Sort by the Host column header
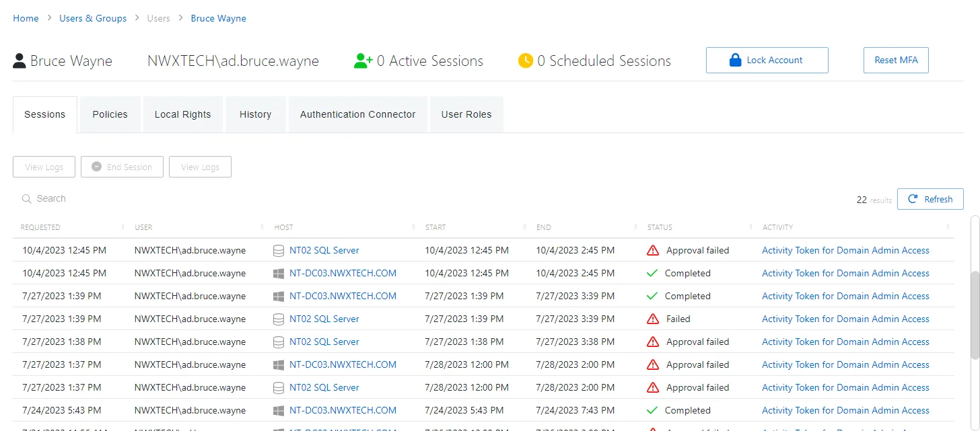This screenshot has height=431, width=980. click(x=284, y=227)
